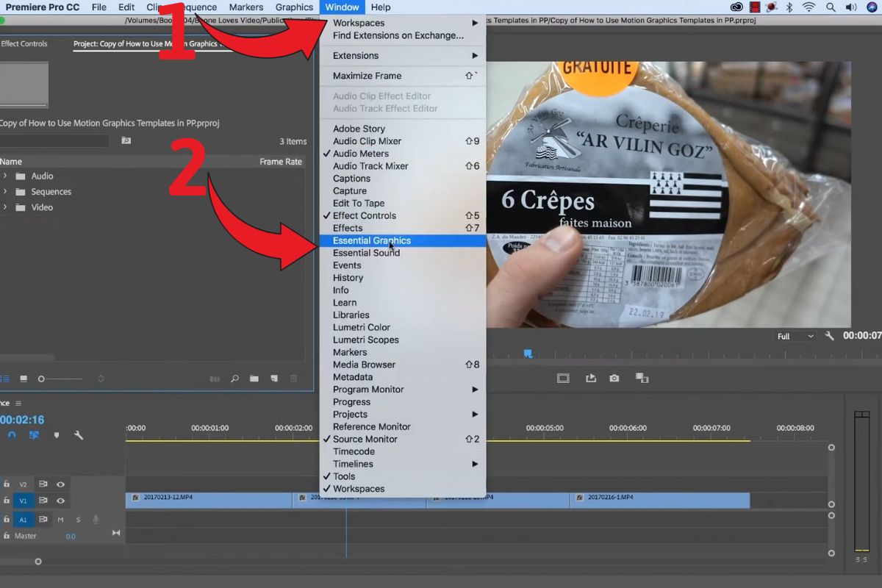Expand the Video bin folder

click(5, 207)
